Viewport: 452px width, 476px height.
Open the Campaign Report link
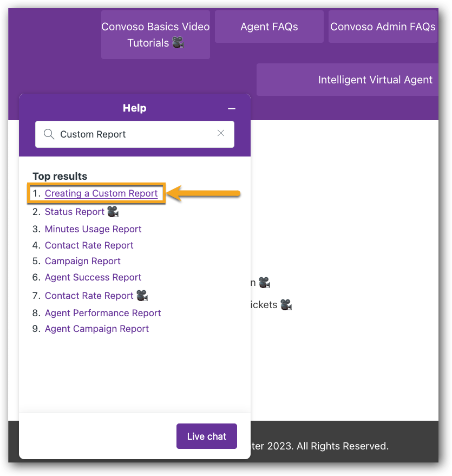tap(82, 261)
